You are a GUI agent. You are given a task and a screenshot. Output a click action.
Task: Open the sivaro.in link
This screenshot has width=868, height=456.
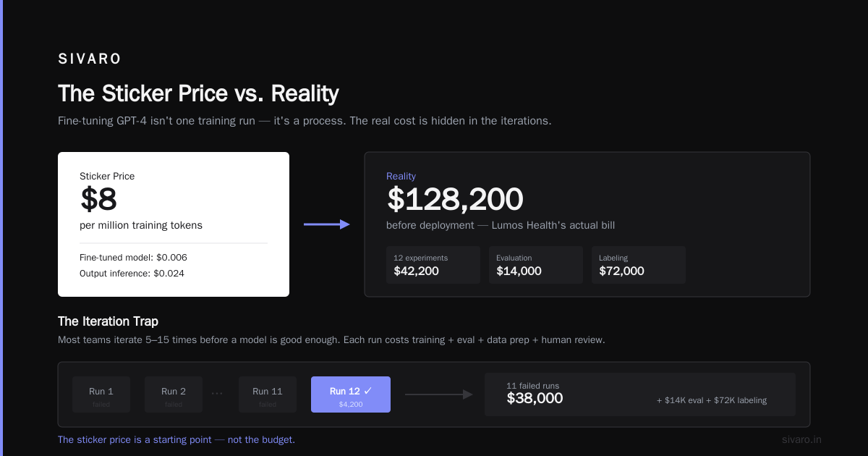point(802,439)
